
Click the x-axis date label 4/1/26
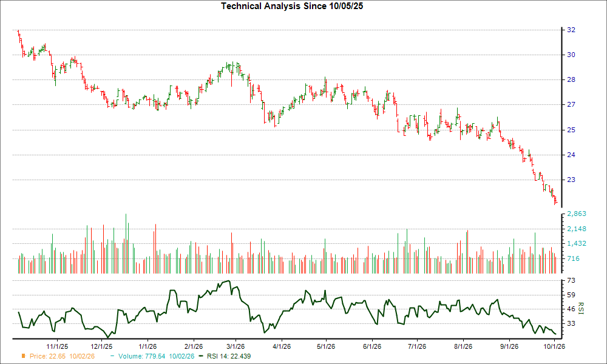282,346
